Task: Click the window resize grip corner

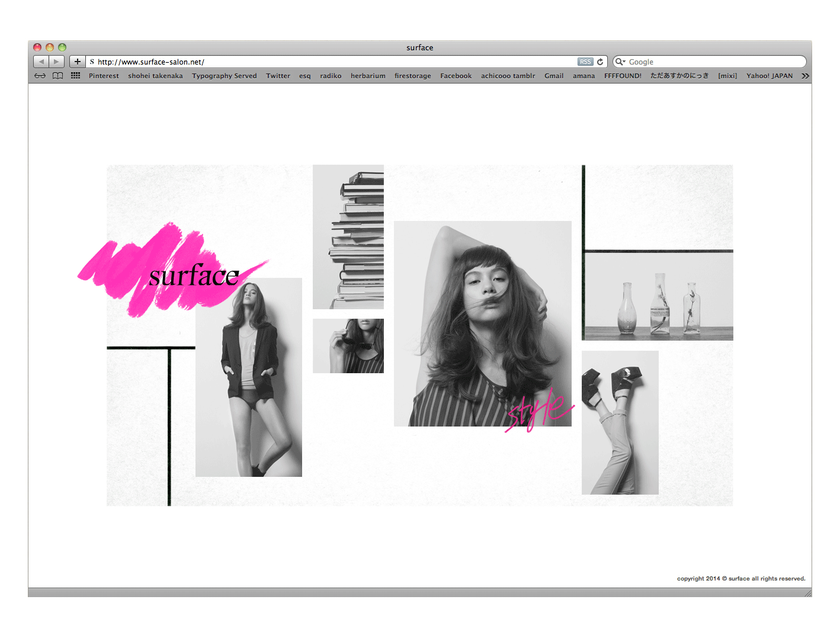Action: (x=807, y=593)
